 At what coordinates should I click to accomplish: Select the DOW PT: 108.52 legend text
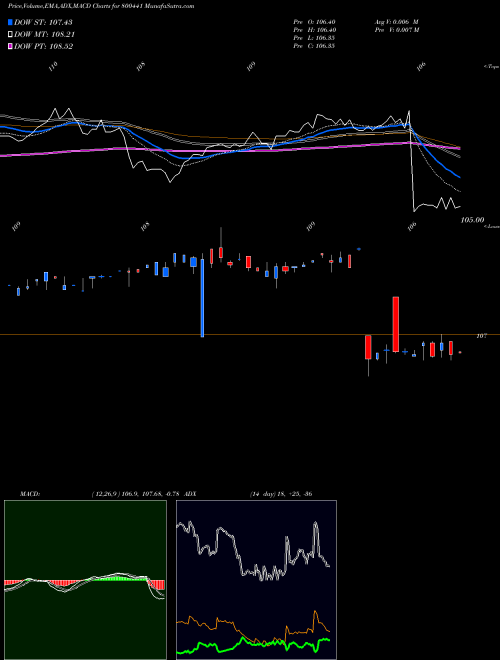[44, 46]
